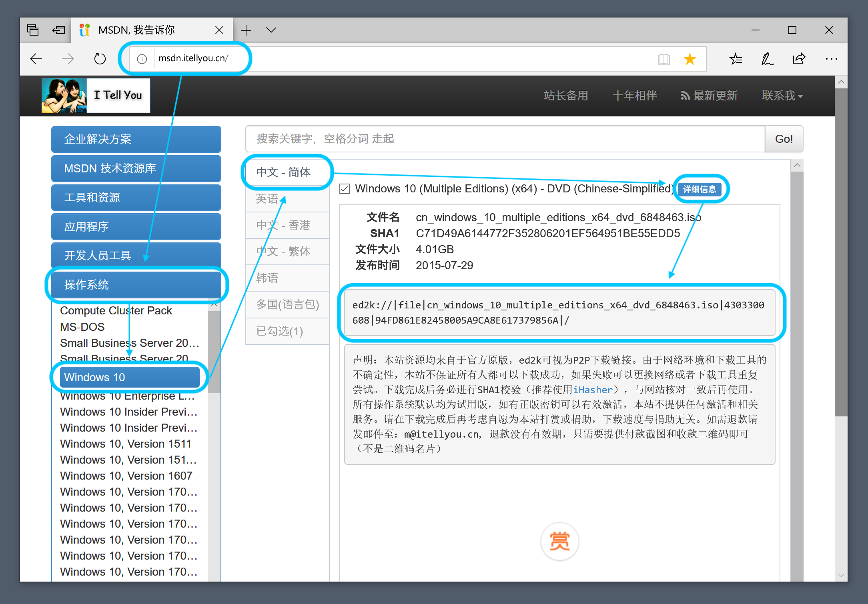Select the 韩语 language tab
The image size is (868, 604).
click(x=287, y=278)
